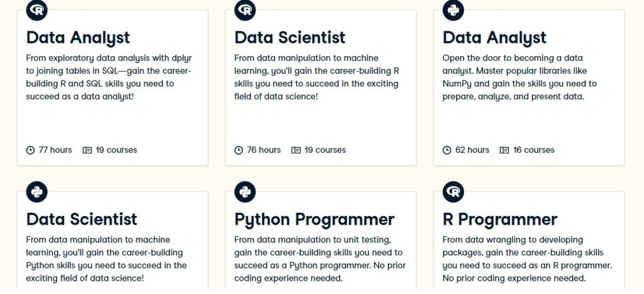Click the clock icon beside 77 hours
This screenshot has width=644, height=294.
pyautogui.click(x=30, y=150)
